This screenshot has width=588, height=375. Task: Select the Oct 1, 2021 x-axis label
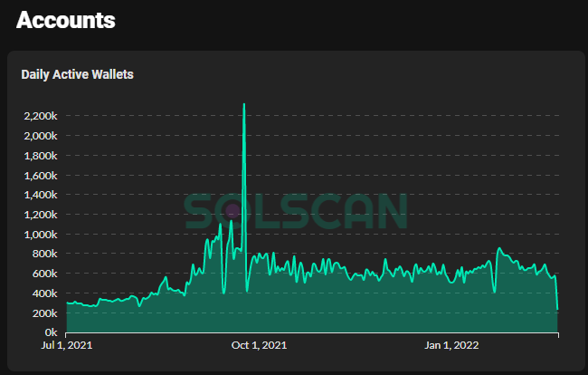pos(260,345)
